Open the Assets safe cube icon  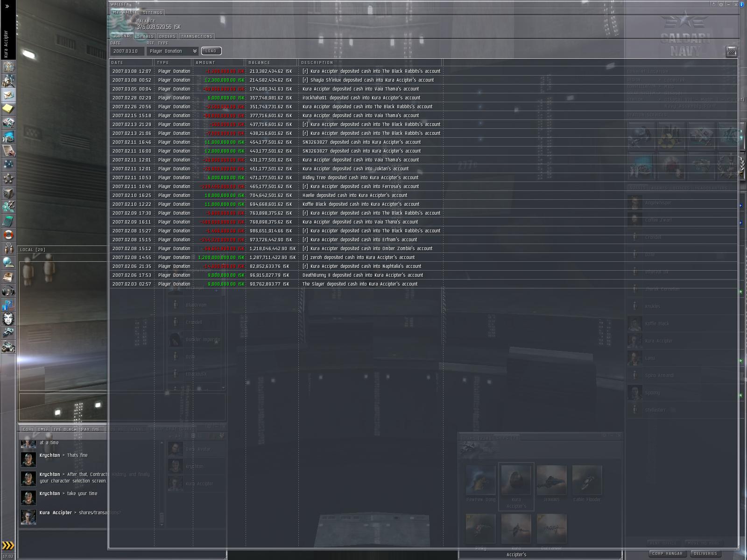[x=8, y=193]
